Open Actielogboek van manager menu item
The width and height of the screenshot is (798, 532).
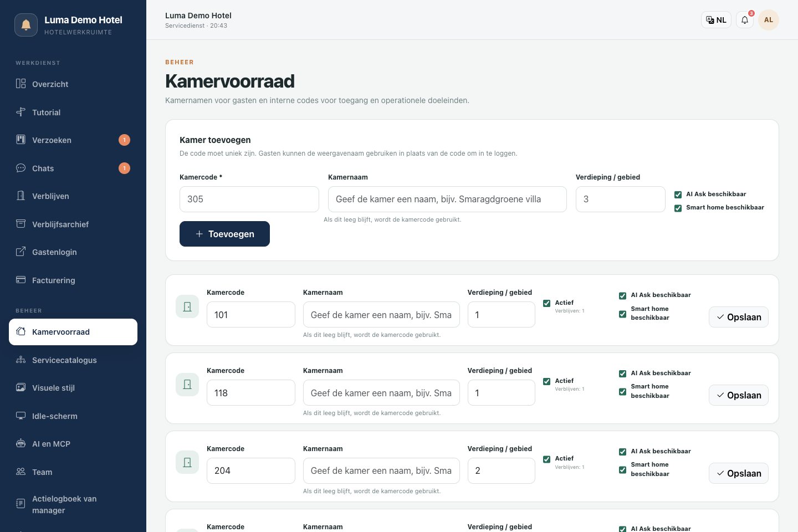[73, 504]
